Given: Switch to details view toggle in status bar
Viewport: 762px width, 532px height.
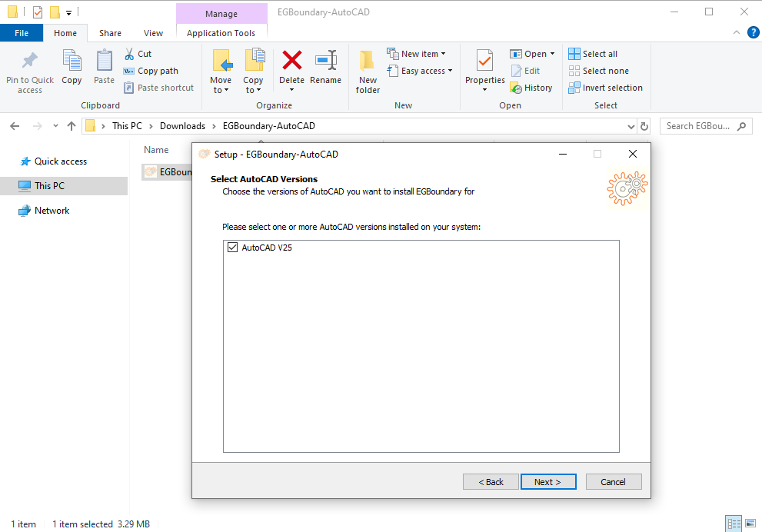Looking at the screenshot, I should coord(734,524).
